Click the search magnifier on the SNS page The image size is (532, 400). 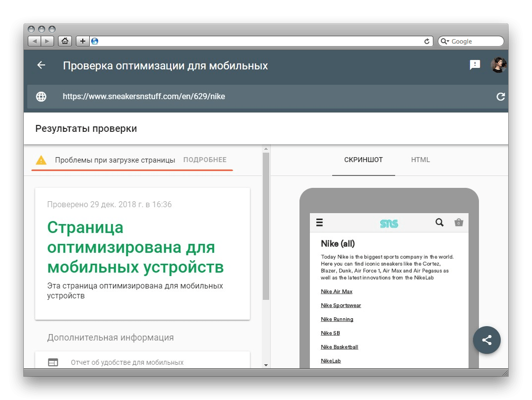439,223
